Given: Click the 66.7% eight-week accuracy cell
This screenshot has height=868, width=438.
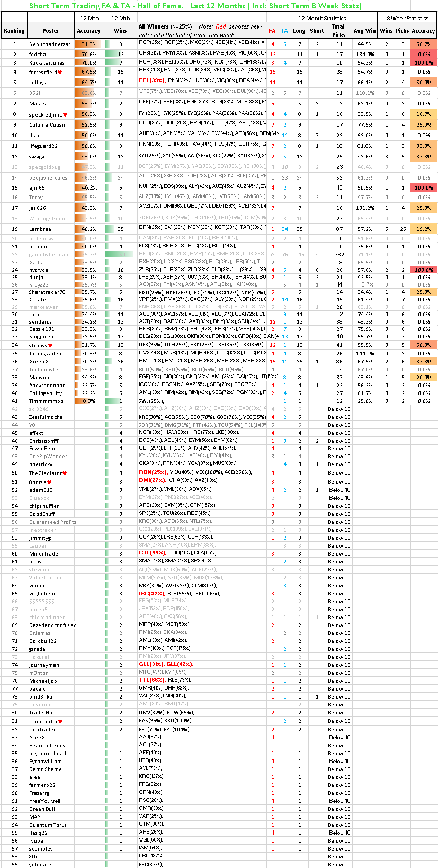Looking at the screenshot, I should 424,44.
